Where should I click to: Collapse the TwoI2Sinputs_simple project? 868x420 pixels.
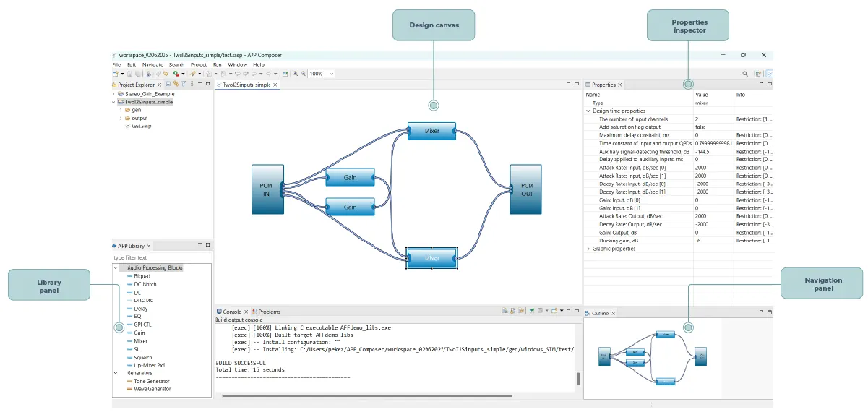(x=114, y=102)
